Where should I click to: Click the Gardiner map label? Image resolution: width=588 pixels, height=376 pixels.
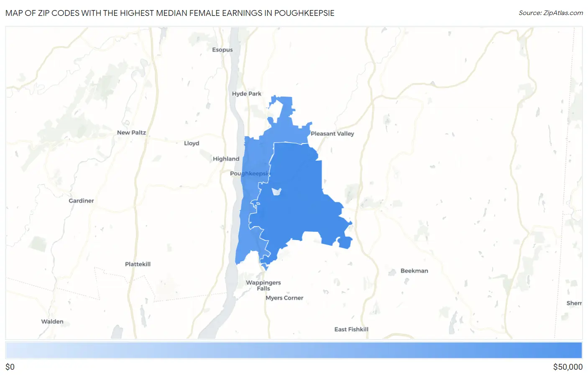81,201
